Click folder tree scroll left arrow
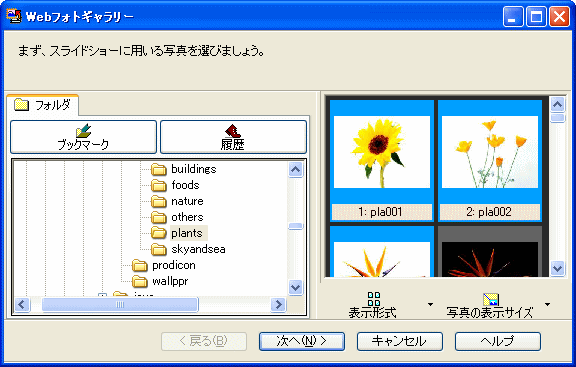576x367 pixels. (x=22, y=305)
